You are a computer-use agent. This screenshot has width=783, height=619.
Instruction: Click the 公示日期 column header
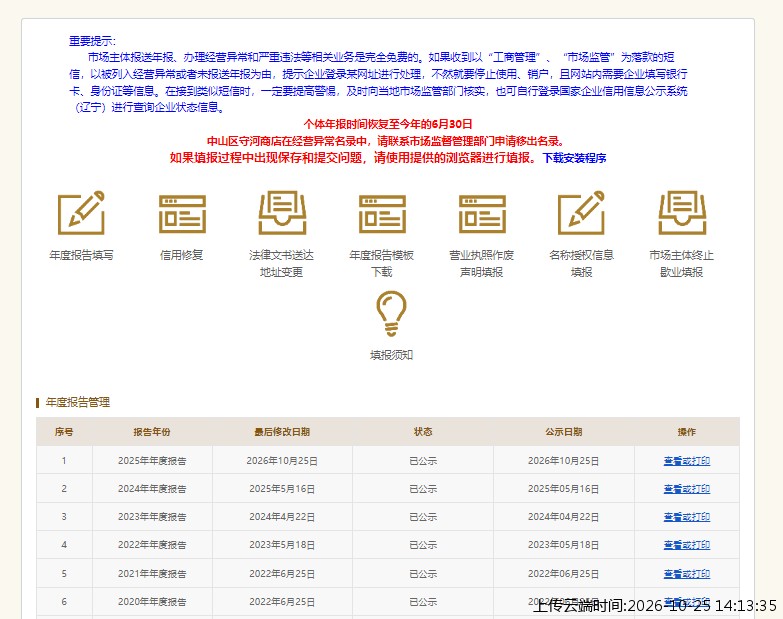pos(563,432)
